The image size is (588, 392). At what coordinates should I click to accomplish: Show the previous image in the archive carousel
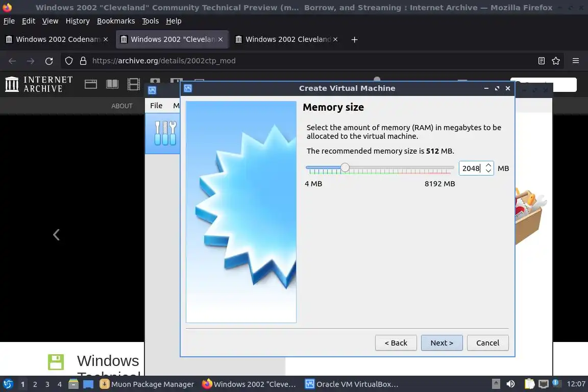pos(56,235)
